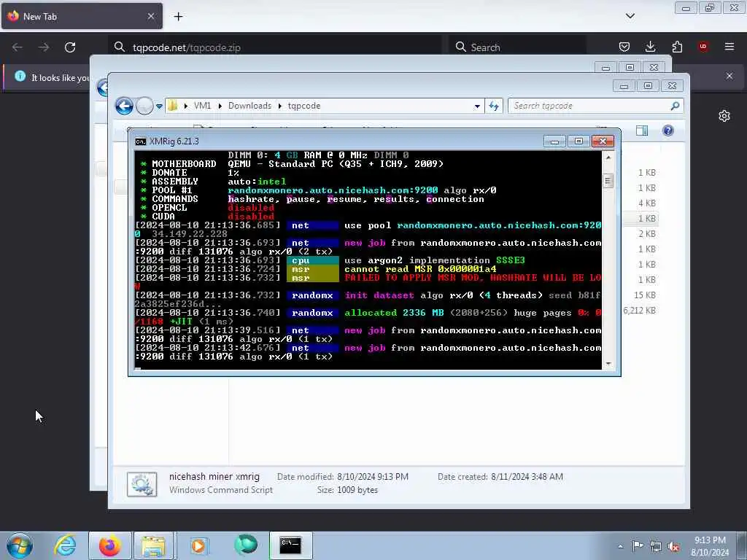Click the green round app taskbar icon
747x560 pixels.
(245, 545)
